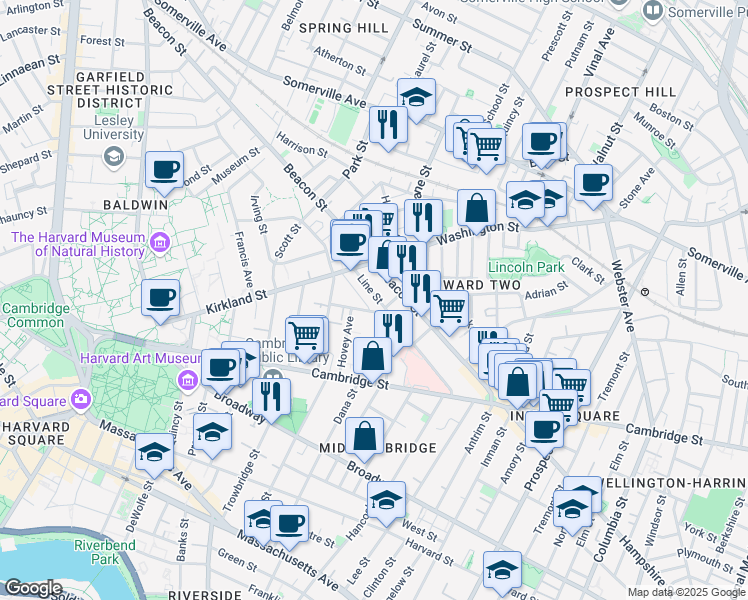The height and width of the screenshot is (600, 748).
Task: Click the SPRING HILL neighborhood label
Action: pos(343,28)
